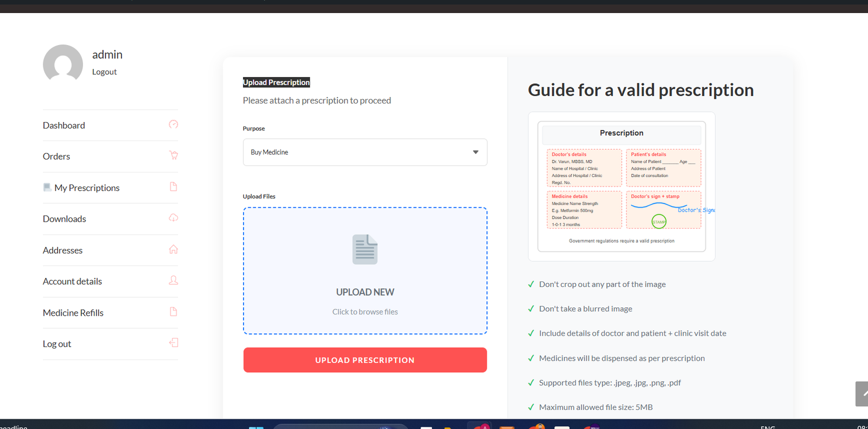Open the Purpose dropdown
Screen dimensions: 868x429
[365, 152]
